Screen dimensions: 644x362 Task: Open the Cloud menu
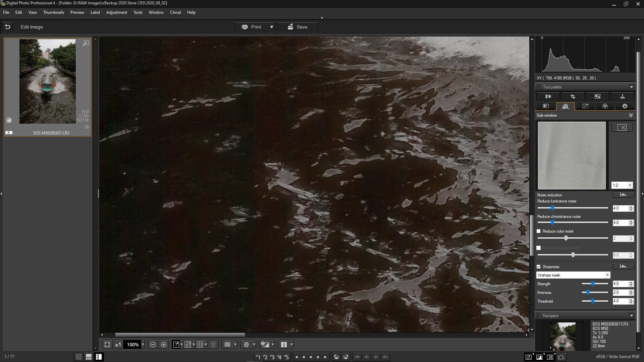click(175, 12)
